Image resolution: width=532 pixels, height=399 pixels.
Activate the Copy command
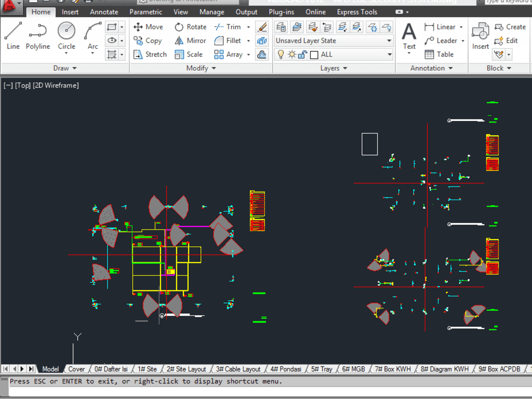[148, 41]
